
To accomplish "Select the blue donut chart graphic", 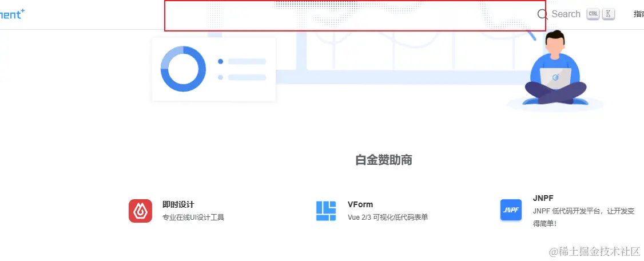I will (x=183, y=69).
